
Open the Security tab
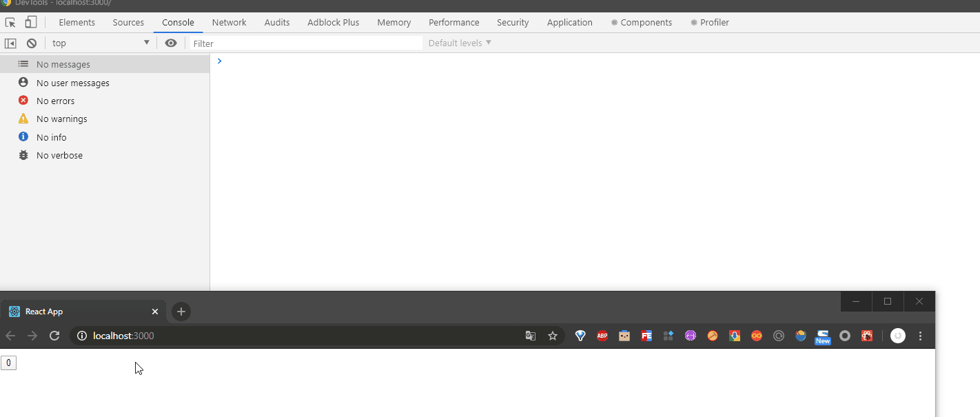[x=513, y=22]
